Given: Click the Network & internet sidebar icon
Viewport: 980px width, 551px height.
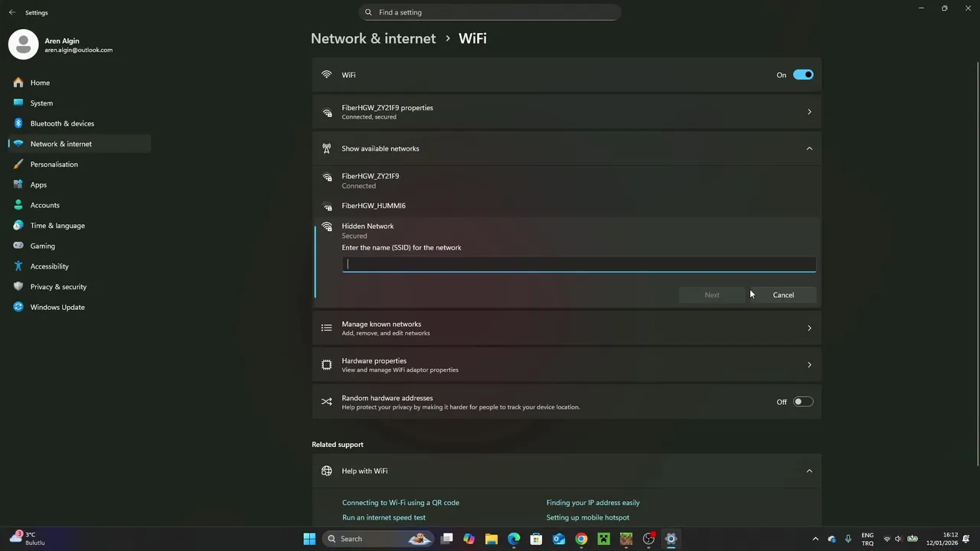Looking at the screenshot, I should (18, 144).
